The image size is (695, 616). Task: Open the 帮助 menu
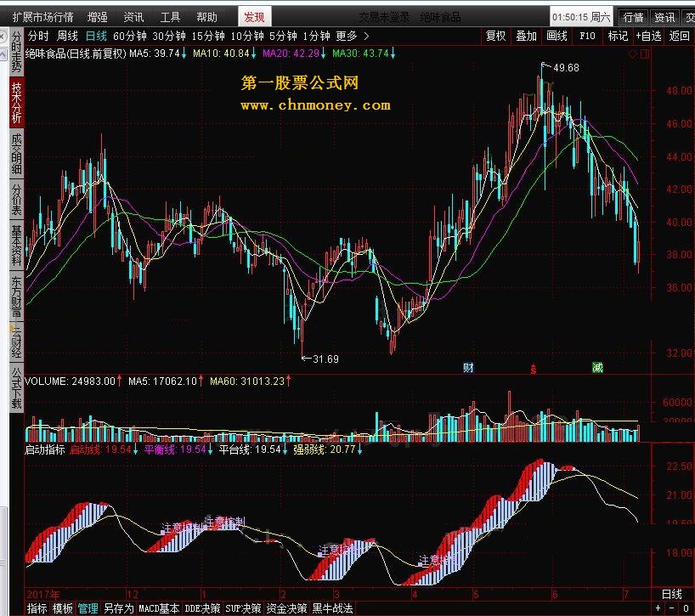point(207,17)
